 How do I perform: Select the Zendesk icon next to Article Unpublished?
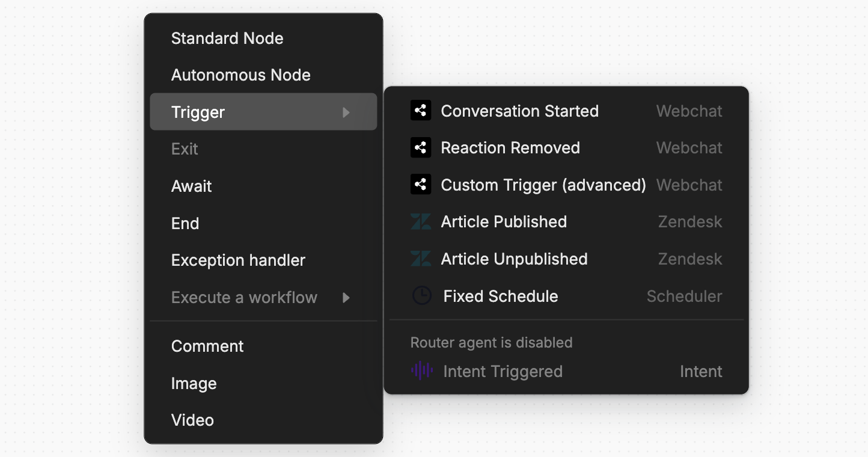click(421, 259)
